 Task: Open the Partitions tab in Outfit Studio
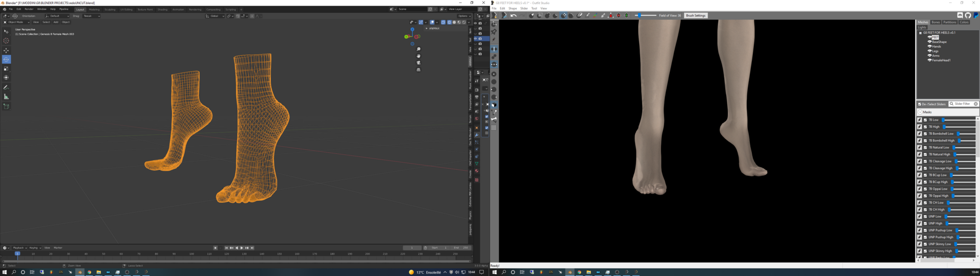click(950, 22)
